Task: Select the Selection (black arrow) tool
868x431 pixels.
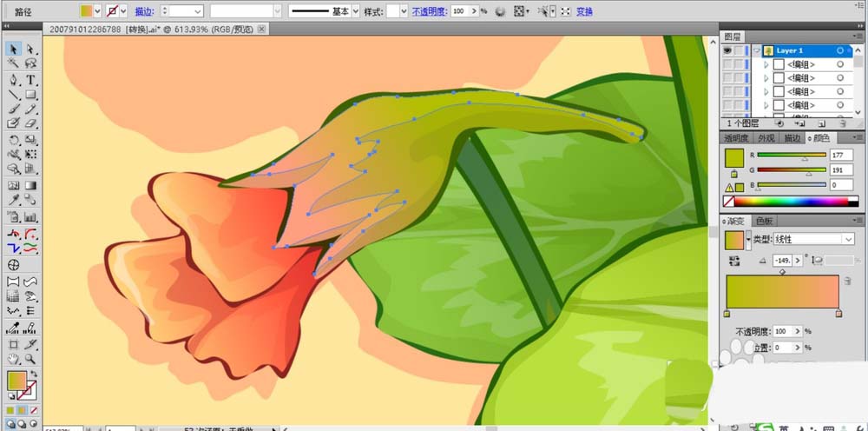Action: (x=14, y=50)
